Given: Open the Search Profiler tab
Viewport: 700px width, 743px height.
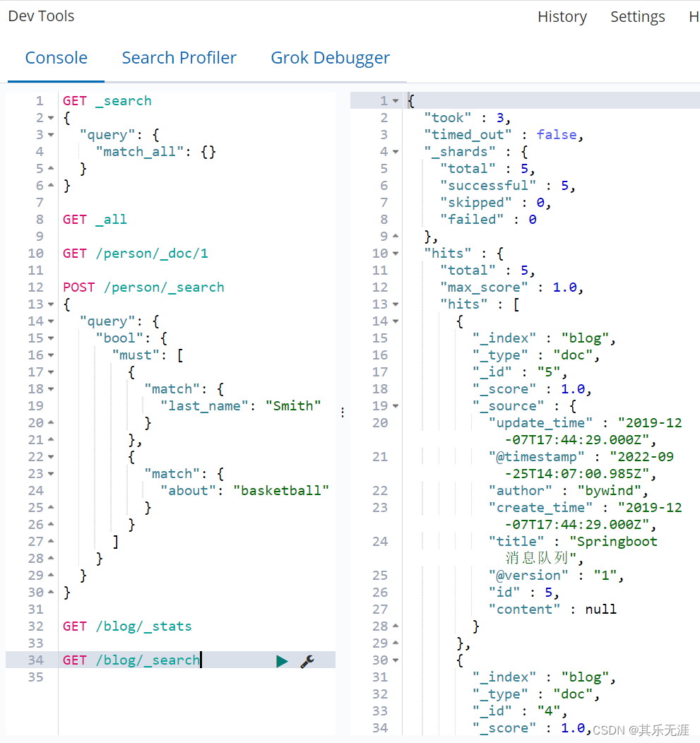Looking at the screenshot, I should tap(179, 58).
